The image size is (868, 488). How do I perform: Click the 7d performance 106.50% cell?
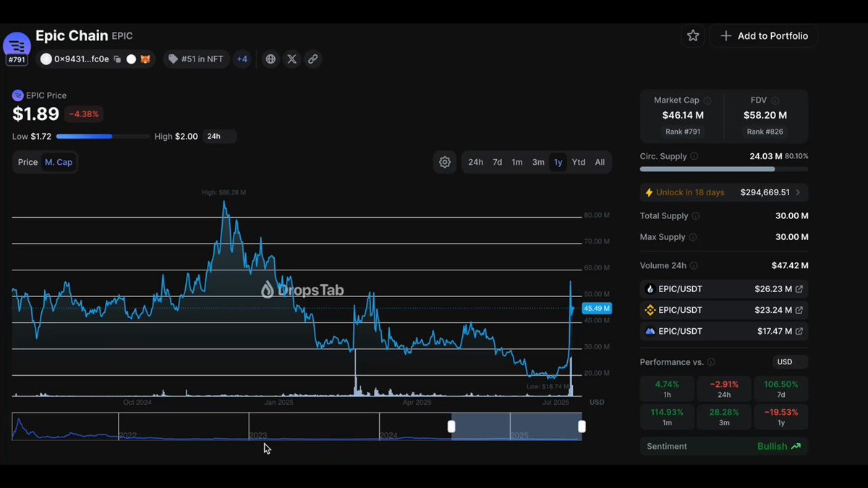(781, 389)
